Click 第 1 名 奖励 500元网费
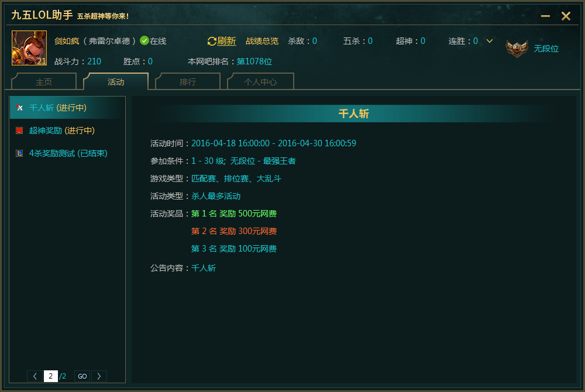This screenshot has height=392, width=585. pos(234,214)
